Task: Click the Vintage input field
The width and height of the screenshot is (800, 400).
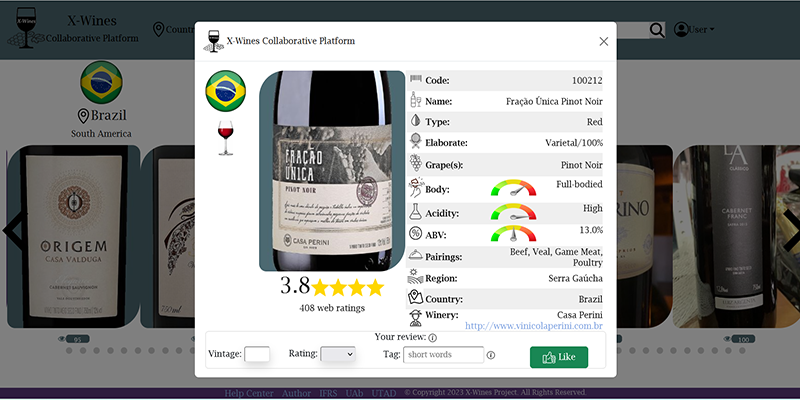Action: (257, 354)
